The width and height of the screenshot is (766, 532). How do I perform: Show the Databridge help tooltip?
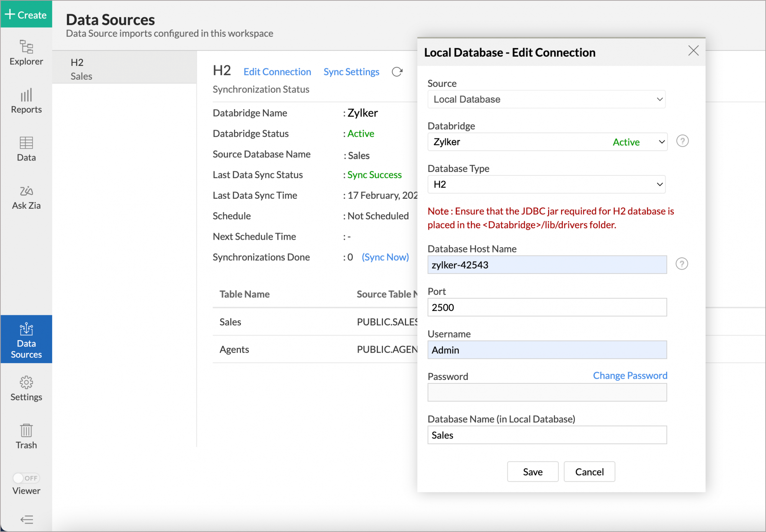point(682,141)
